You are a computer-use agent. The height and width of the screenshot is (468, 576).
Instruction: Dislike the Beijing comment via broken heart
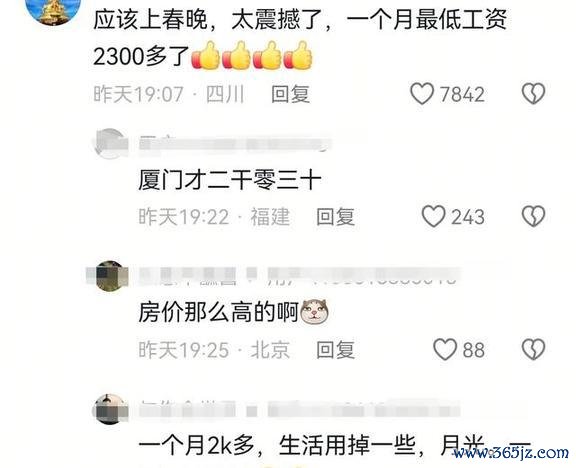[x=533, y=349]
